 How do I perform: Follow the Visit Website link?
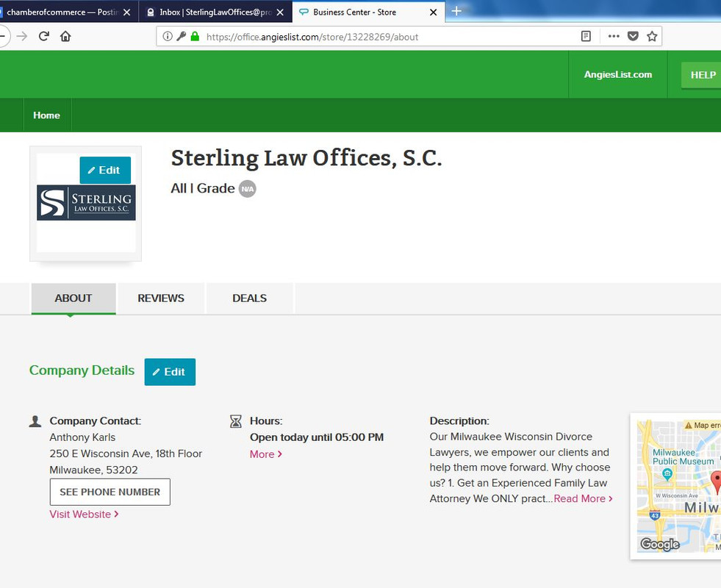(84, 514)
